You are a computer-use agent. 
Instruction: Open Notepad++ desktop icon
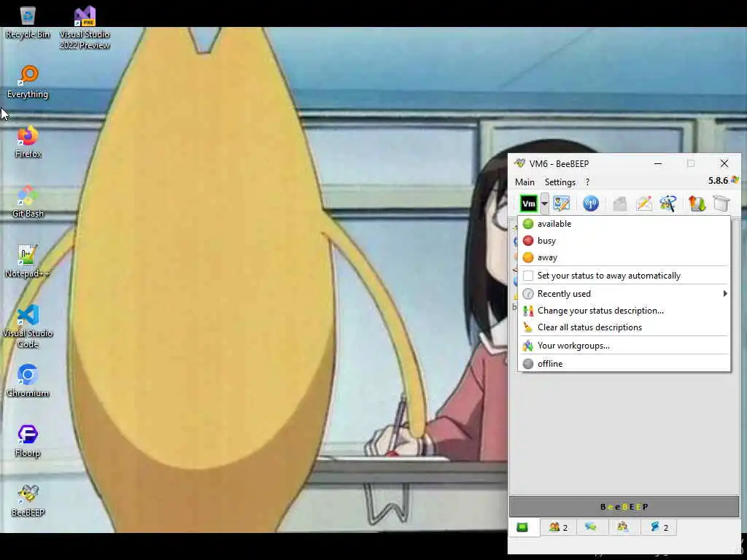28,262
